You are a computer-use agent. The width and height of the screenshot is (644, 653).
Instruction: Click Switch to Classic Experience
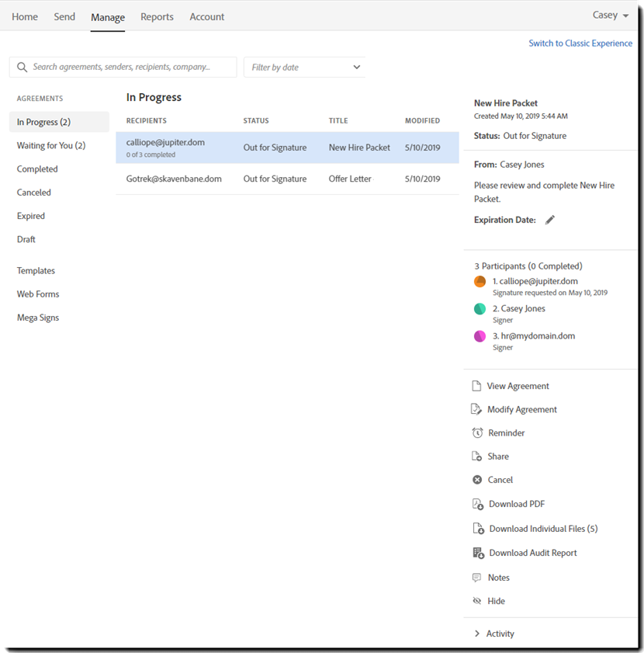pos(580,43)
